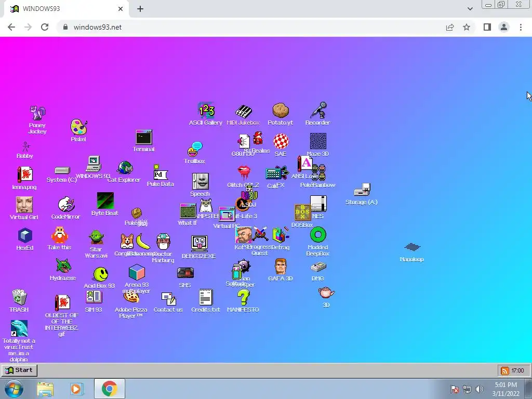Open the MANIFESTO question mark icon
Screen dimensions: 532x399
pyautogui.click(x=243, y=298)
